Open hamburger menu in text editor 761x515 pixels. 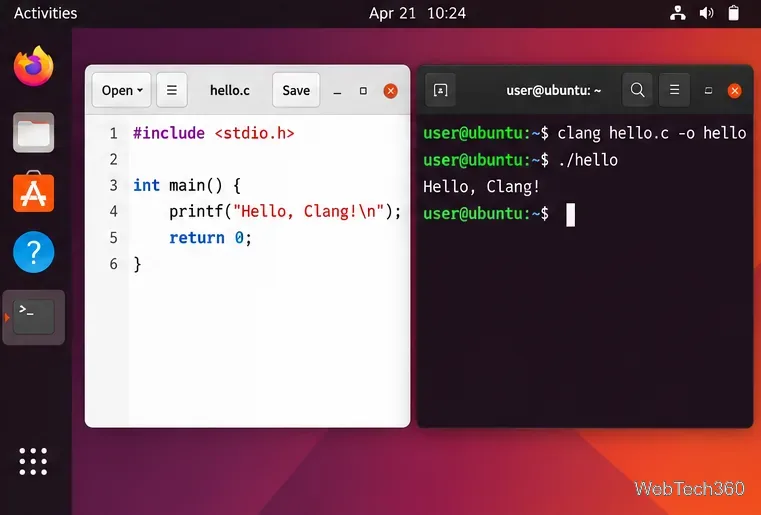pos(172,90)
